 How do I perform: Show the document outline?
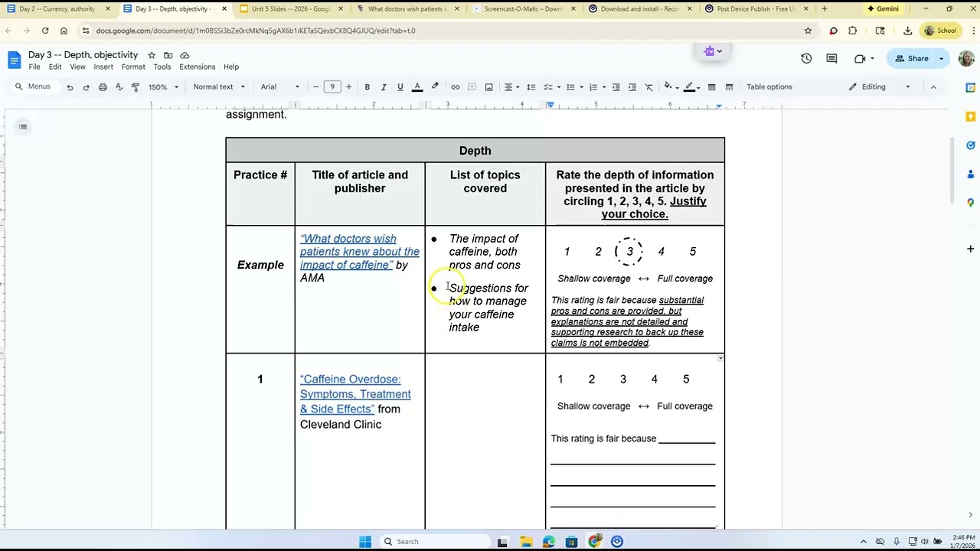pos(23,126)
